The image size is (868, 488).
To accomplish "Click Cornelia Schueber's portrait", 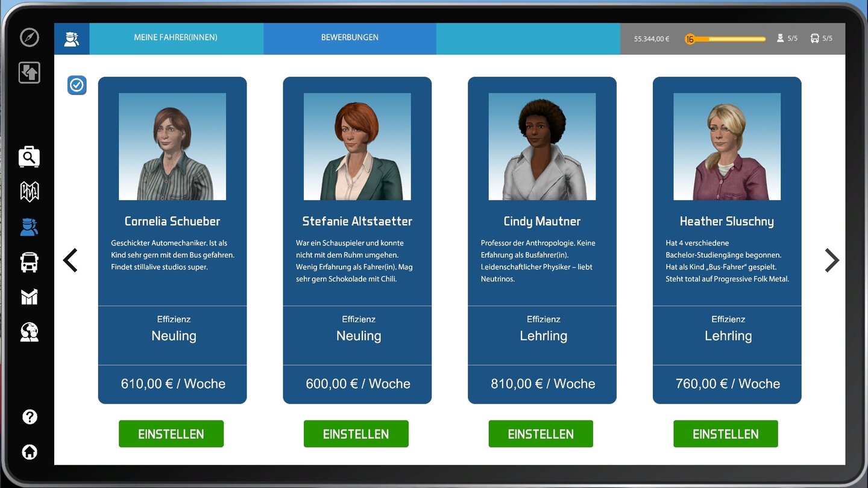I will (x=172, y=146).
